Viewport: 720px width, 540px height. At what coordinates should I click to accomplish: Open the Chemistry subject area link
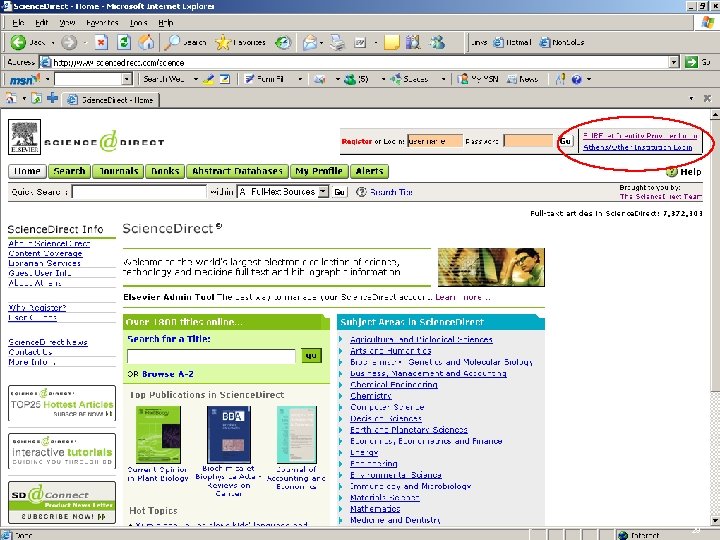(x=371, y=395)
